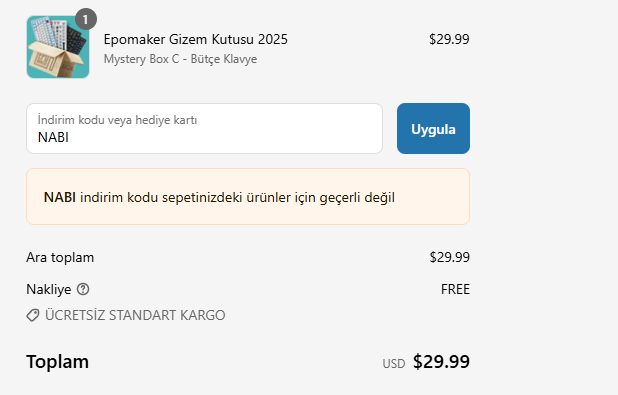Click the USD currency label

pos(394,363)
